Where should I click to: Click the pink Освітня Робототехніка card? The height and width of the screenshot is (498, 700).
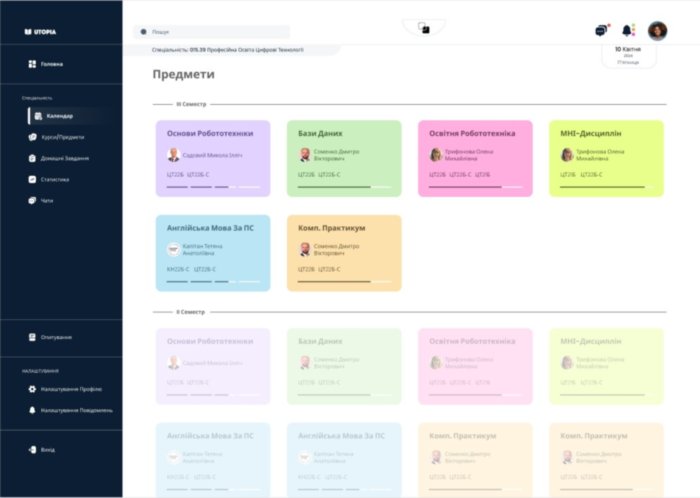475,158
